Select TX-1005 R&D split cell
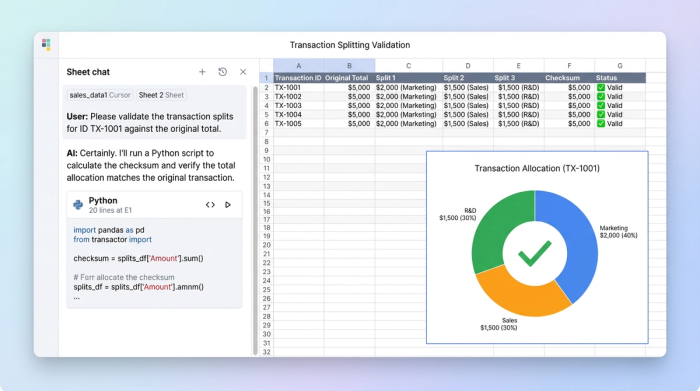 [x=519, y=124]
